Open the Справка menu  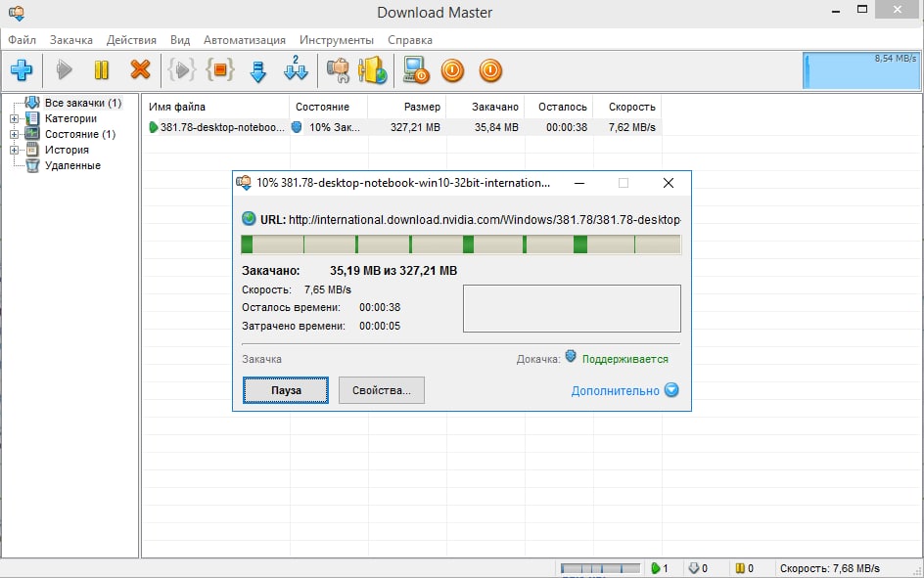(x=410, y=40)
